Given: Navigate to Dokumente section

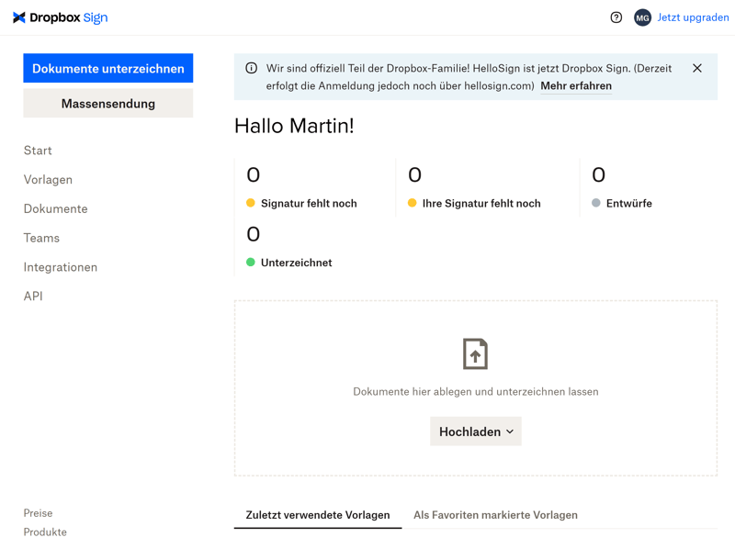Looking at the screenshot, I should click(x=55, y=208).
